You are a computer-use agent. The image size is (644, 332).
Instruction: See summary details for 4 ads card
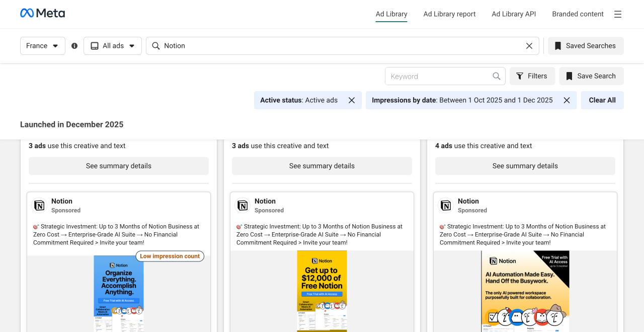(525, 166)
